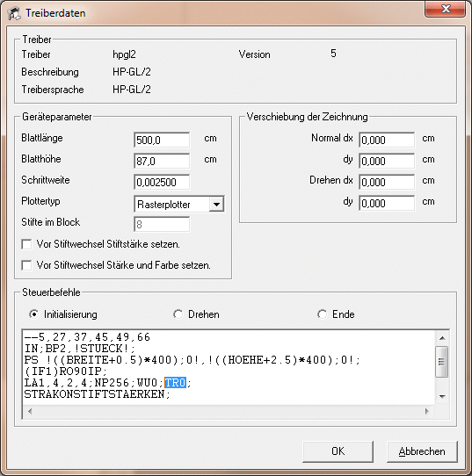
Task: Choose the Ende radio option
Action: click(x=323, y=314)
